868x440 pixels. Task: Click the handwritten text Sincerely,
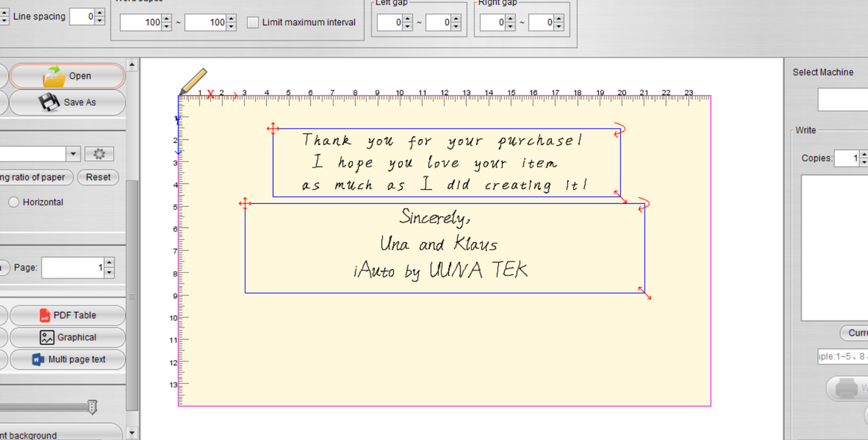point(435,218)
